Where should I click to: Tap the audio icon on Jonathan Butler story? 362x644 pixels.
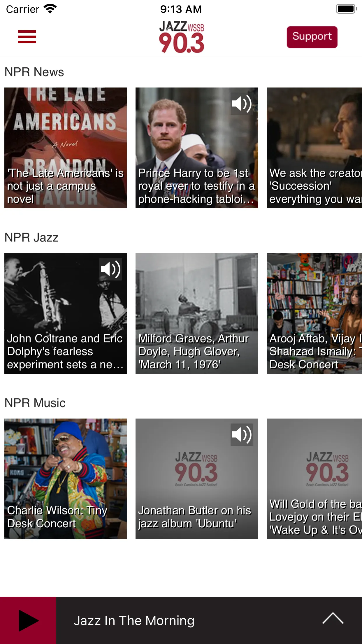pos(242,435)
